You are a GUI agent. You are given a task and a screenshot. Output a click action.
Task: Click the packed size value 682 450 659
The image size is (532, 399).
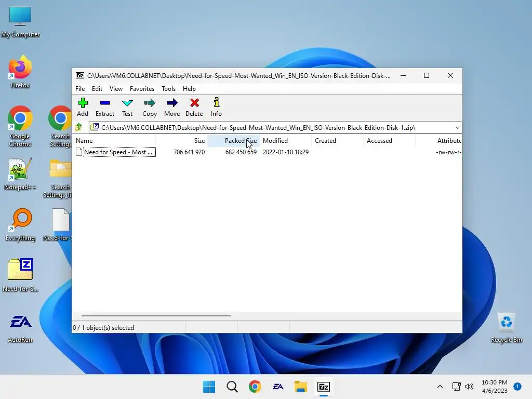(x=241, y=152)
